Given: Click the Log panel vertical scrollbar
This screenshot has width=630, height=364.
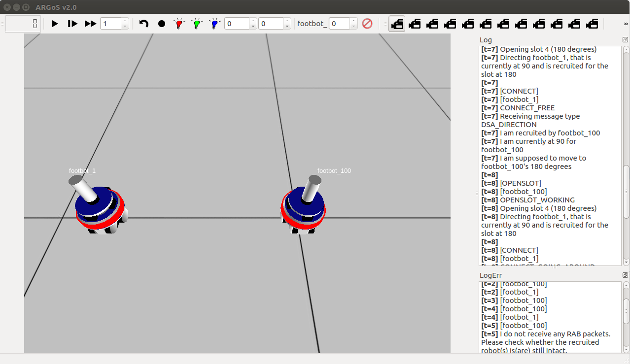Looking at the screenshot, I should tap(626, 192).
